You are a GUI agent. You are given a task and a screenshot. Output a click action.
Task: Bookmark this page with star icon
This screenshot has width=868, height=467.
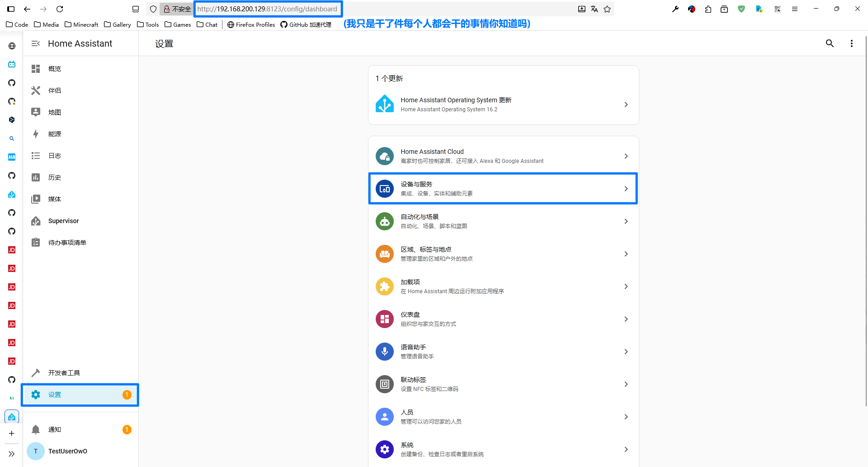pos(607,9)
